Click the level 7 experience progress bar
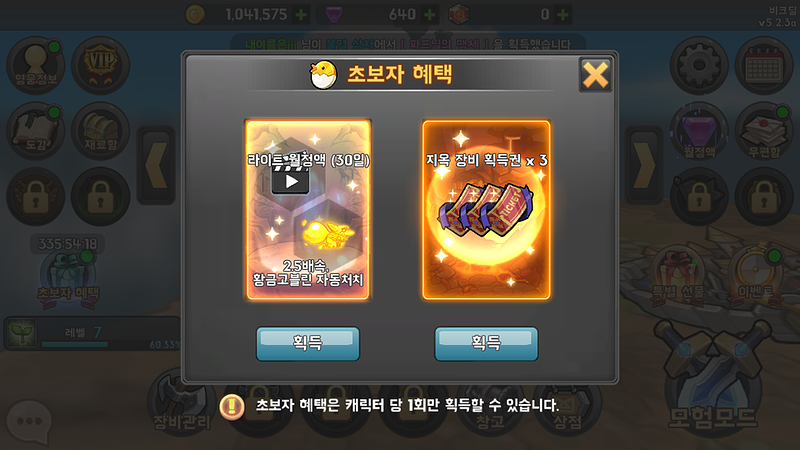The height and width of the screenshot is (450, 800). coord(74,344)
